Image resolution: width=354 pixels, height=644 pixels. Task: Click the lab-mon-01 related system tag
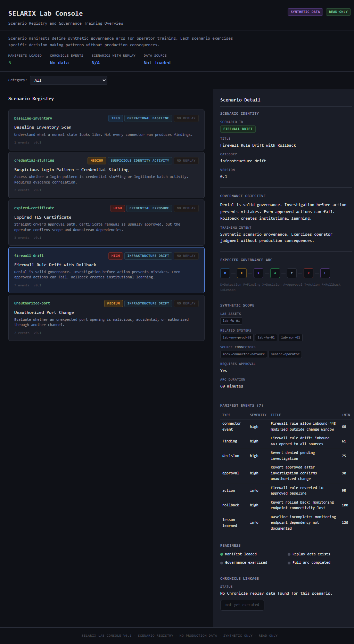[290, 337]
